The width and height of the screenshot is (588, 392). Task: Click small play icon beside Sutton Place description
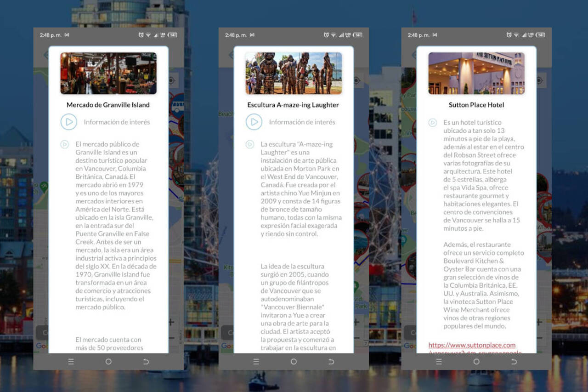pyautogui.click(x=432, y=123)
